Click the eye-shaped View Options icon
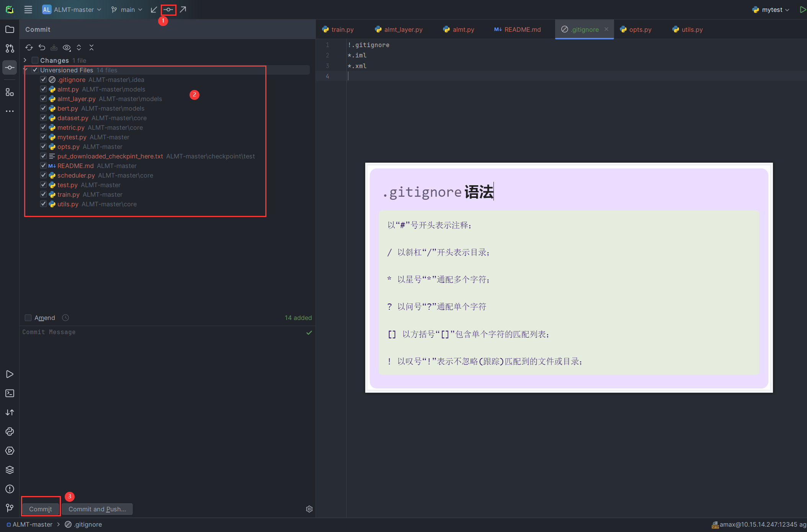The height and width of the screenshot is (532, 807). click(x=67, y=47)
